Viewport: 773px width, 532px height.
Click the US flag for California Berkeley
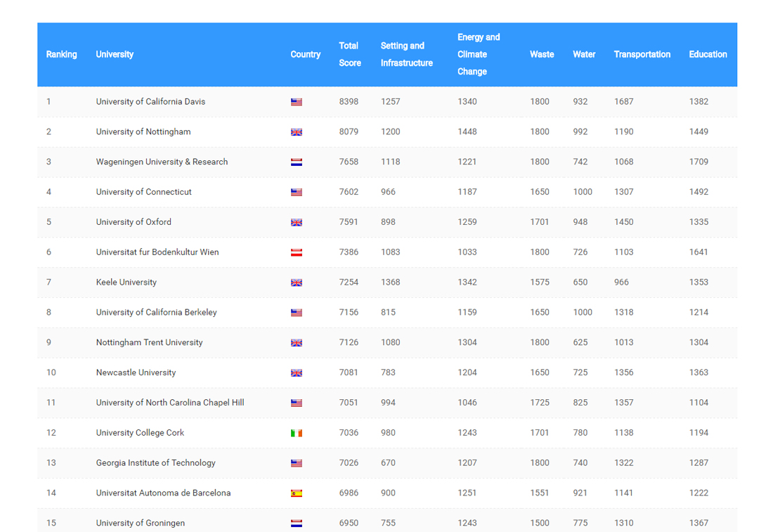pyautogui.click(x=297, y=313)
